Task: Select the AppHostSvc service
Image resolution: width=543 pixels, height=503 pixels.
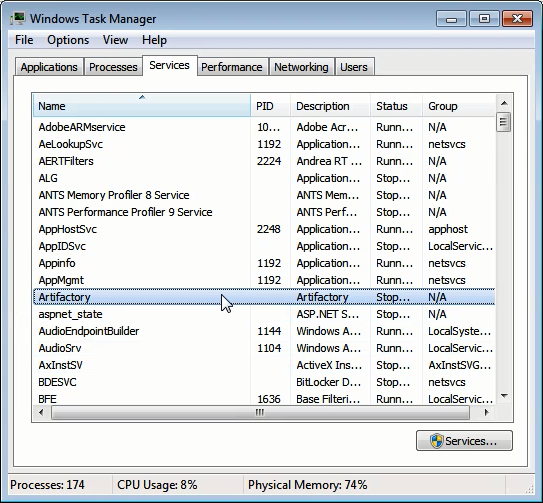Action: (264, 229)
